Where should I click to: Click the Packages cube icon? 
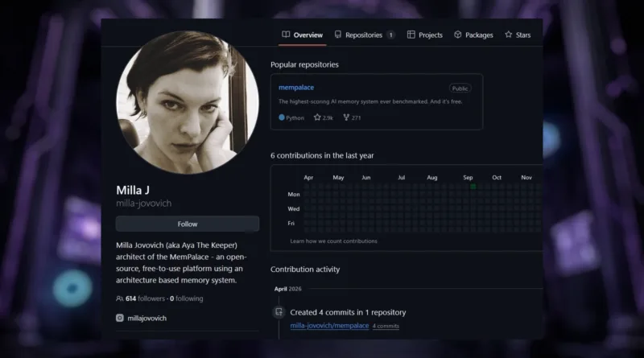point(458,35)
